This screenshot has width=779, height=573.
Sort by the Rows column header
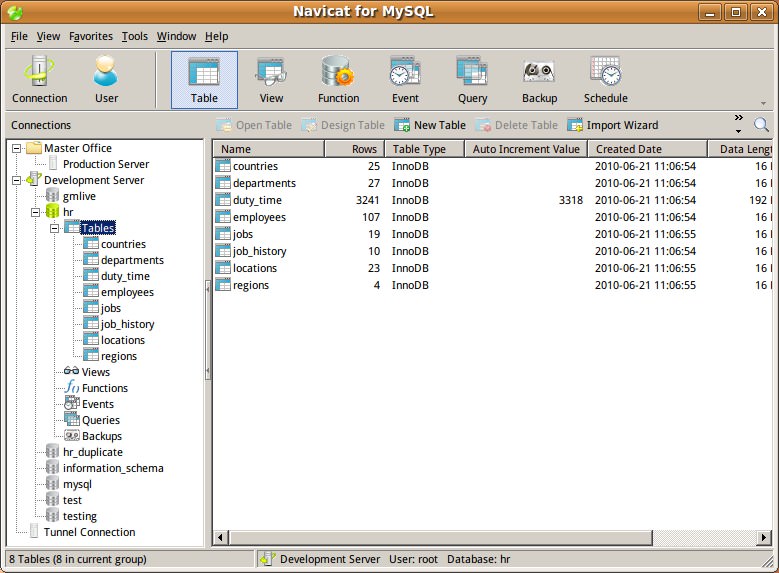(x=354, y=149)
